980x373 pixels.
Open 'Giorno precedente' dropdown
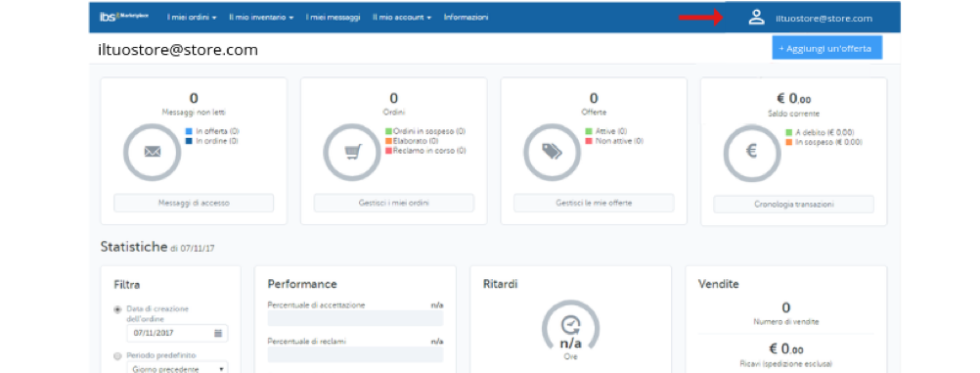(x=177, y=369)
